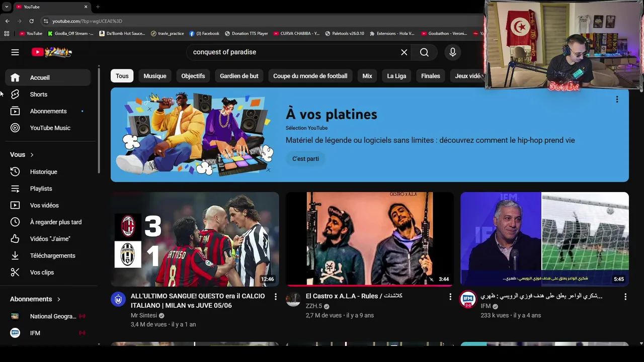Open Da'Bomb Hot Sauce bookmark
644x362 pixels.
pos(122,34)
